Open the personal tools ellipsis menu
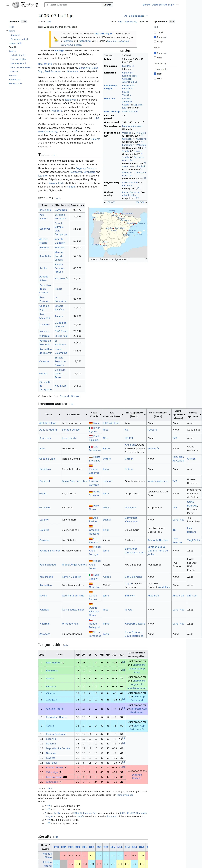The image size is (202, 868). point(178,5)
